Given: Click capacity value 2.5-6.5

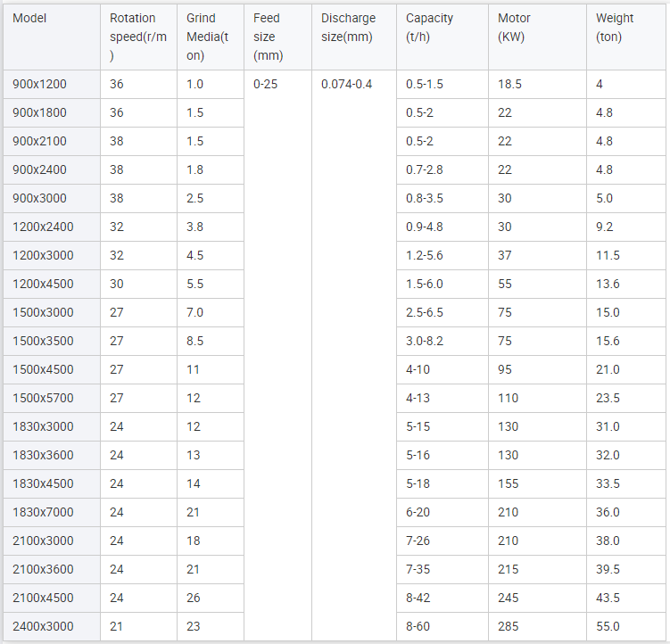Looking at the screenshot, I should coord(425,312).
